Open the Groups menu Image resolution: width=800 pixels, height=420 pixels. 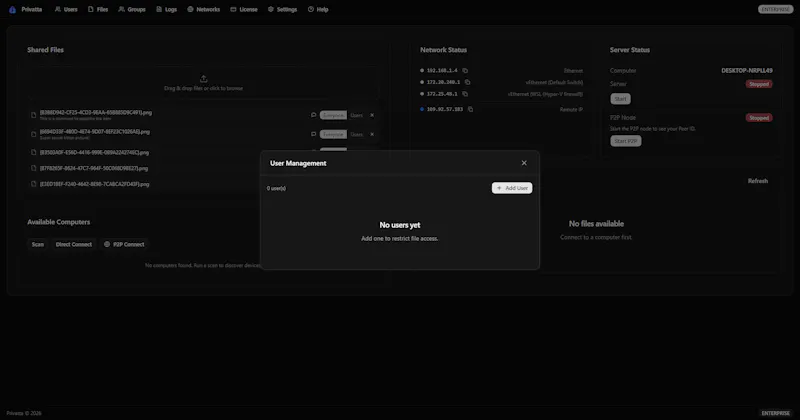(x=132, y=9)
